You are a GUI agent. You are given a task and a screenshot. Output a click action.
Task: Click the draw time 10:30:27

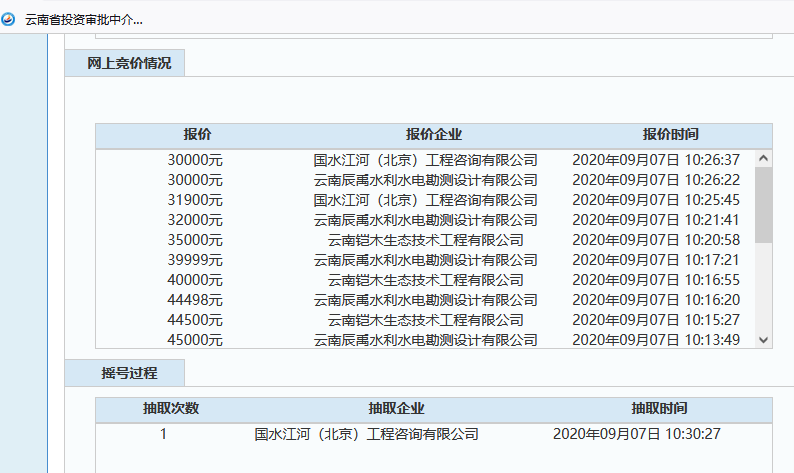point(637,434)
